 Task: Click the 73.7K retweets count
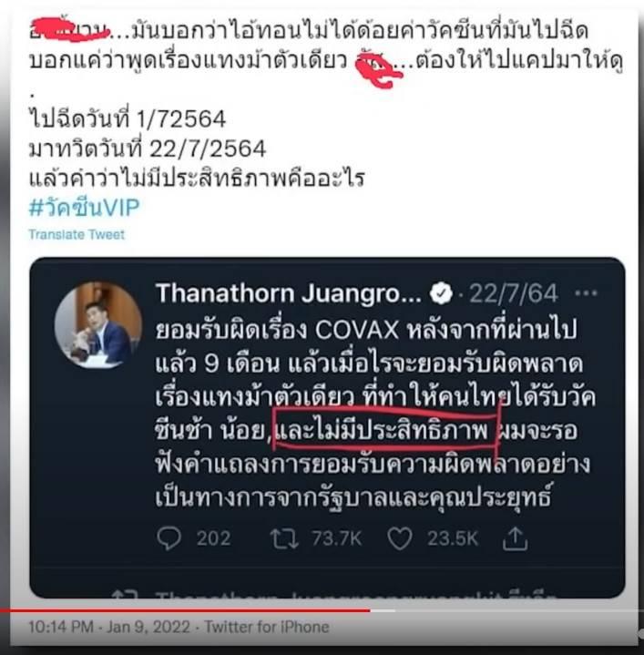[337, 538]
